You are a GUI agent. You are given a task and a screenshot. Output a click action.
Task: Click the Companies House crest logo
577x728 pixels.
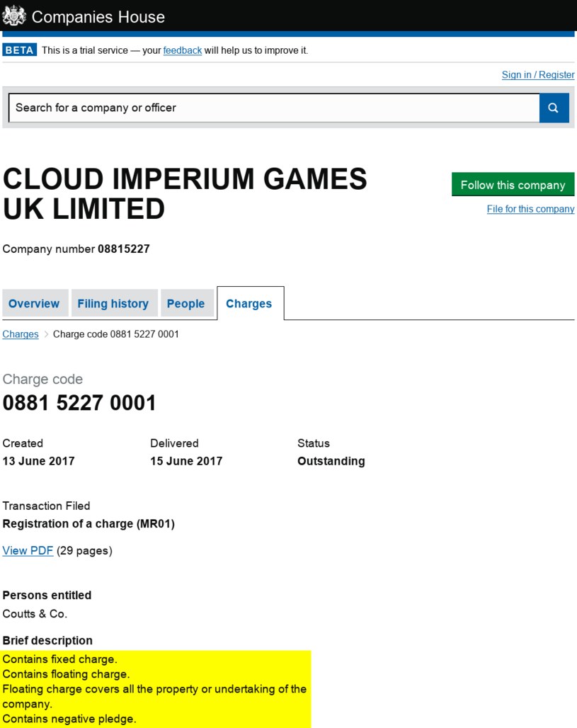coord(14,16)
